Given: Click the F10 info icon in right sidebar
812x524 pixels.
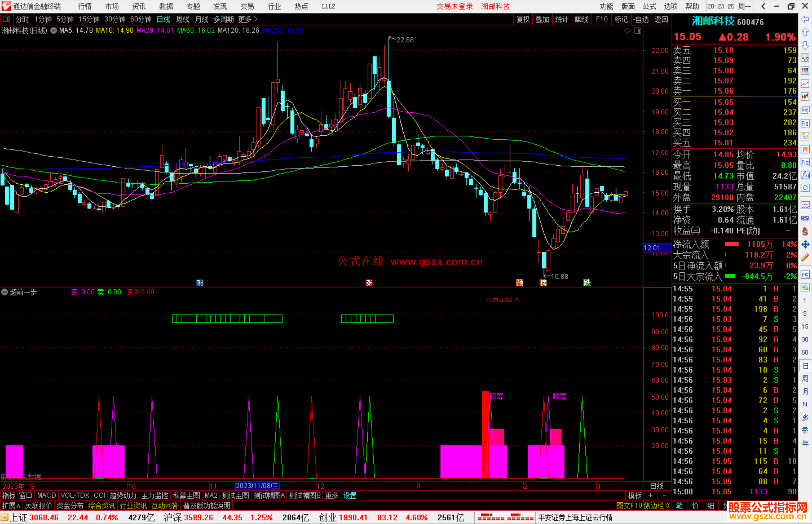Looking at the screenshot, I should [x=805, y=123].
